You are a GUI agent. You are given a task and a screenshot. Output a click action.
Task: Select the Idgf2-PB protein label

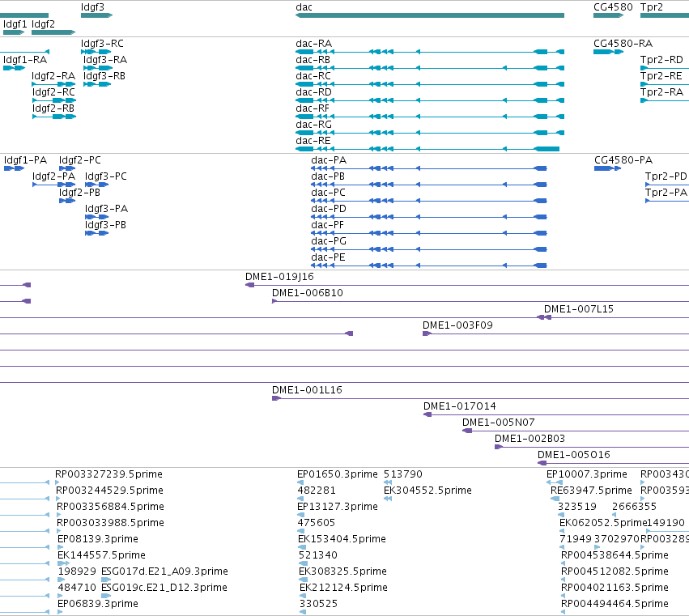(79, 193)
